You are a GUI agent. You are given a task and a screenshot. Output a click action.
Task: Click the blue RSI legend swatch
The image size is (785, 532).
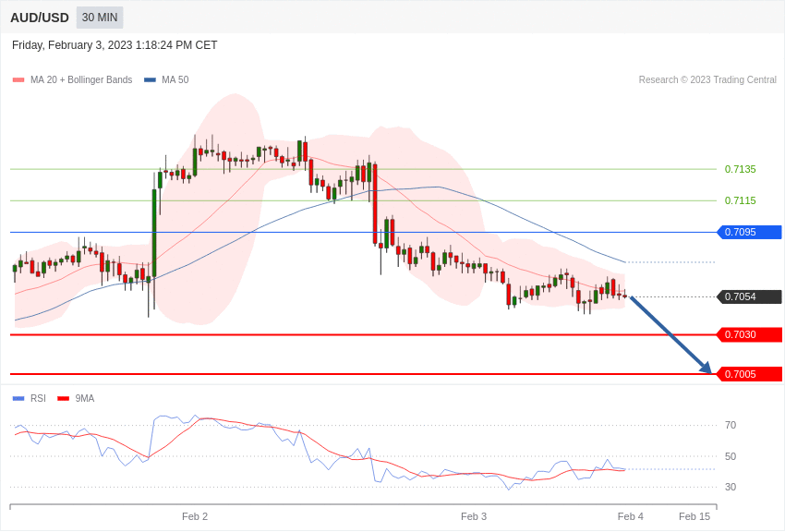click(x=18, y=399)
